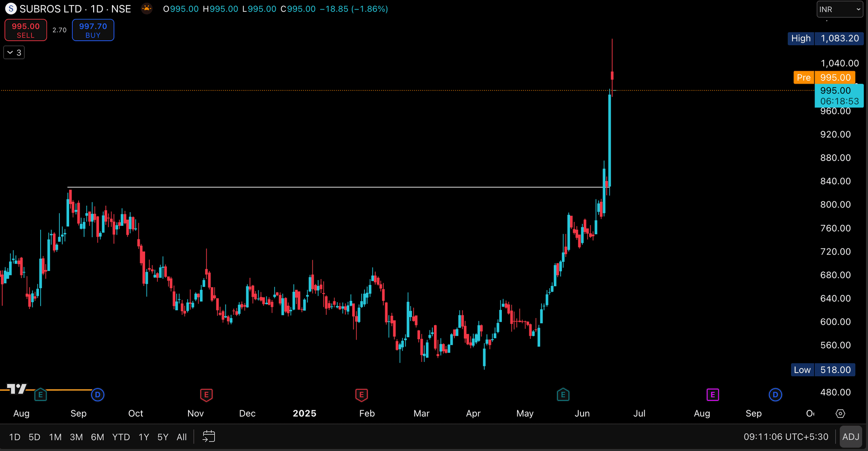Open the upcoming earnings marker in August 2025
Viewport: 868px width, 451px height.
click(712, 395)
